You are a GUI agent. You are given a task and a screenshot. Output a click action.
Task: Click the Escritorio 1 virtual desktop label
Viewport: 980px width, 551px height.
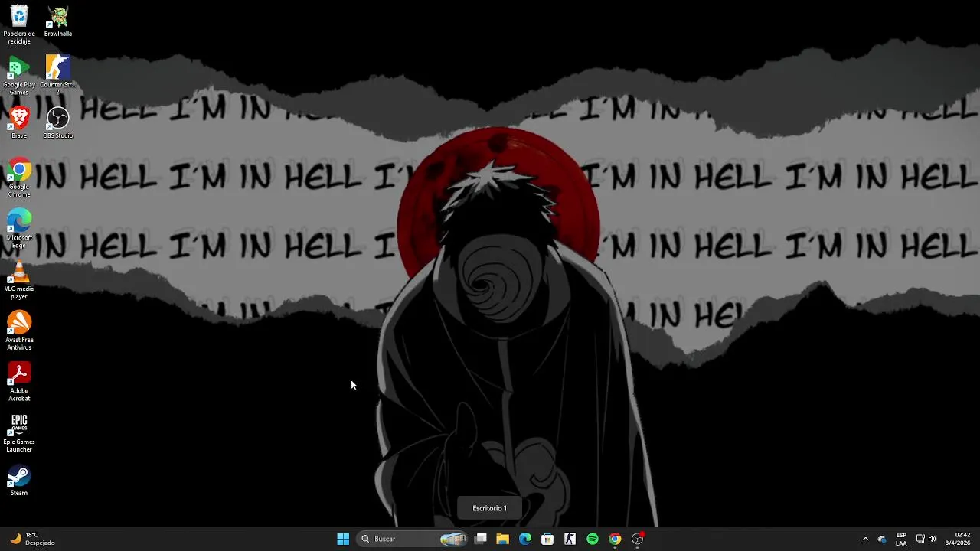pos(489,508)
